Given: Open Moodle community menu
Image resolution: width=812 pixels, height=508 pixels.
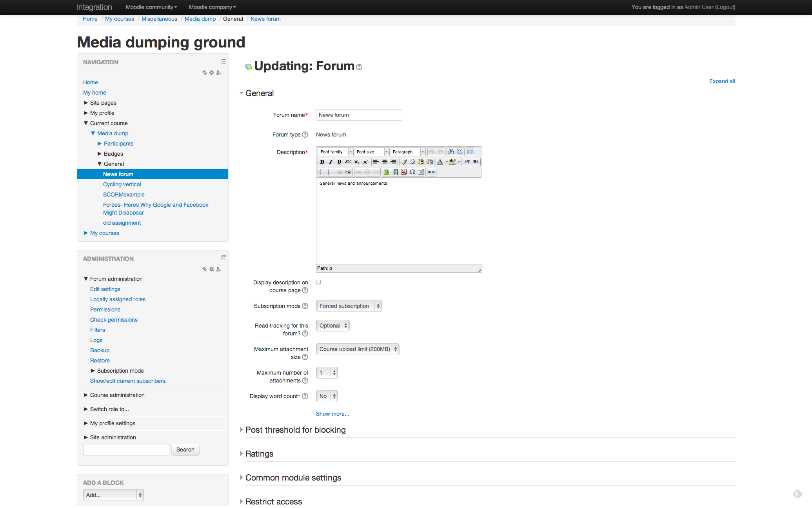Looking at the screenshot, I should click(x=151, y=7).
